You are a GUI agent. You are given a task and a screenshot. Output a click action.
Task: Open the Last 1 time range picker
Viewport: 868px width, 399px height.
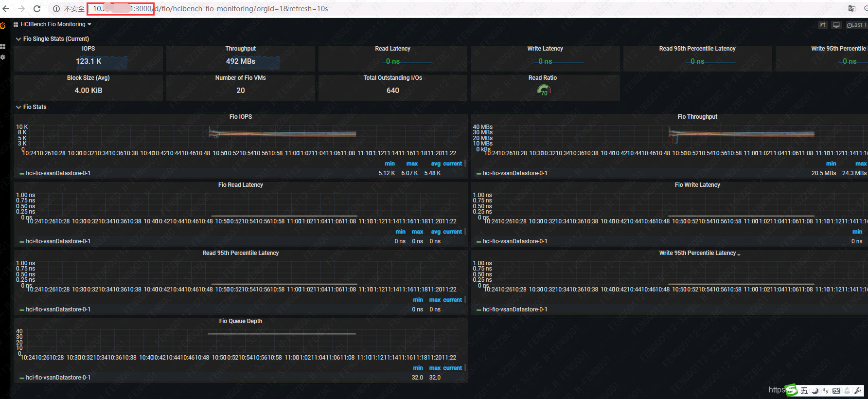[x=857, y=25]
